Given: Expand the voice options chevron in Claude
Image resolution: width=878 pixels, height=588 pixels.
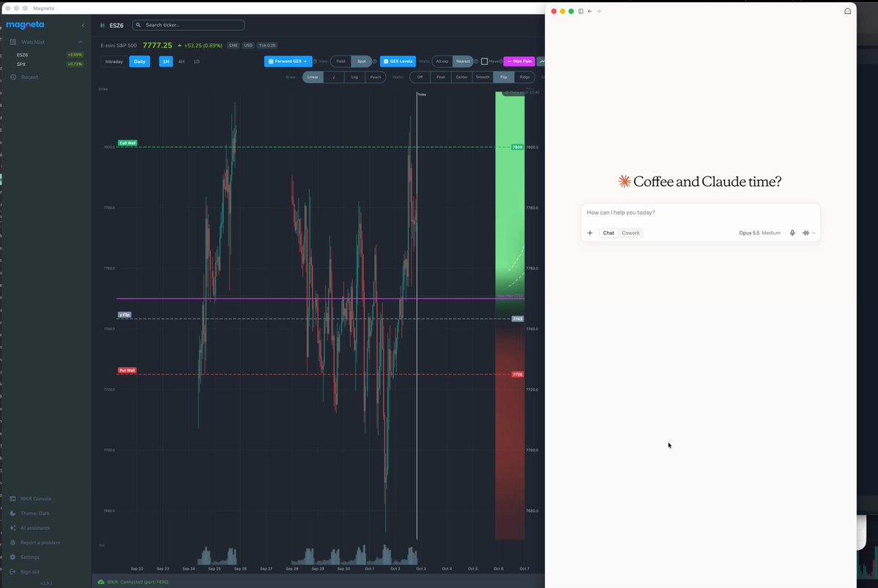Looking at the screenshot, I should tap(814, 233).
